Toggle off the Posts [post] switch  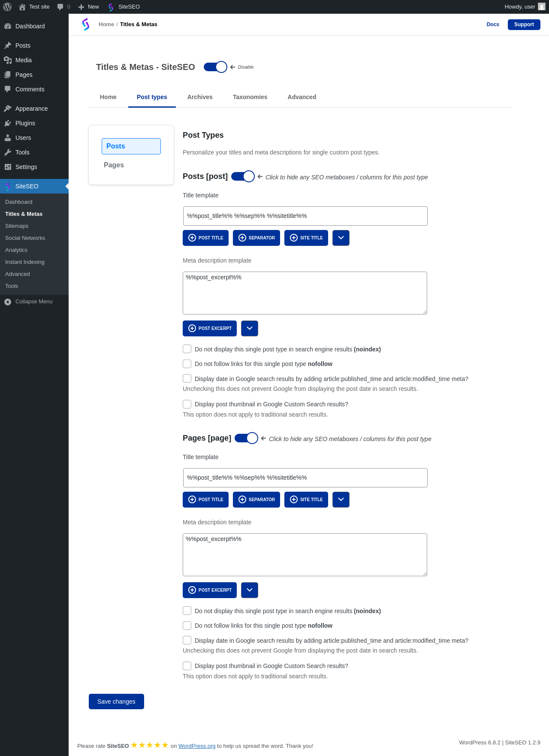(x=243, y=176)
